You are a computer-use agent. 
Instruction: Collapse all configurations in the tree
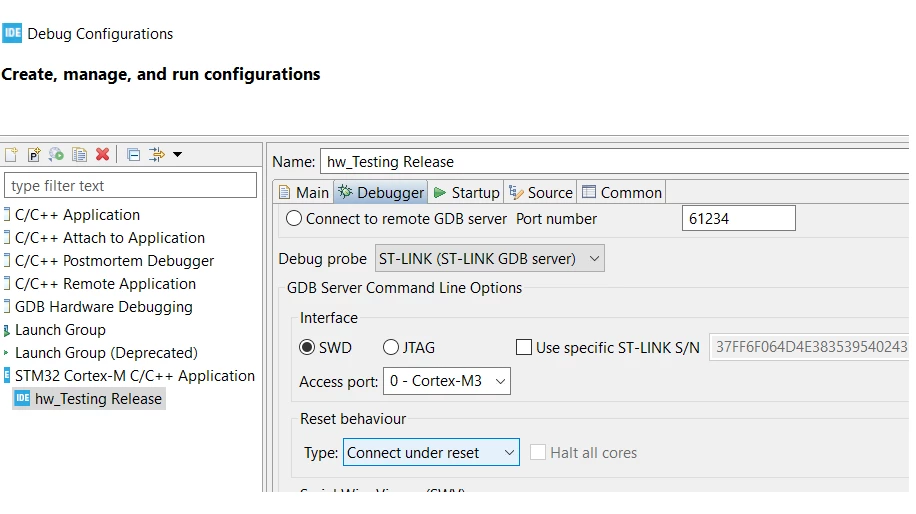click(x=133, y=155)
